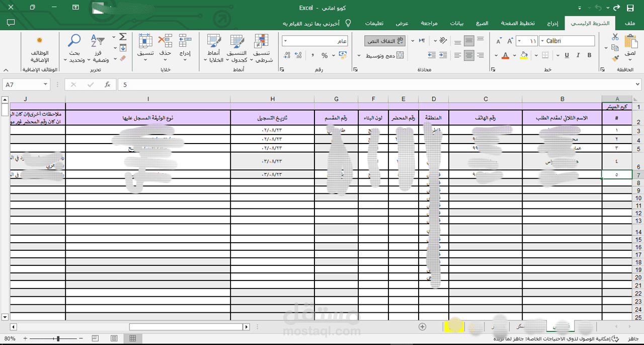The height and width of the screenshot is (345, 644).
Task: Click the Increase Indent icon
Action: (x=432, y=55)
